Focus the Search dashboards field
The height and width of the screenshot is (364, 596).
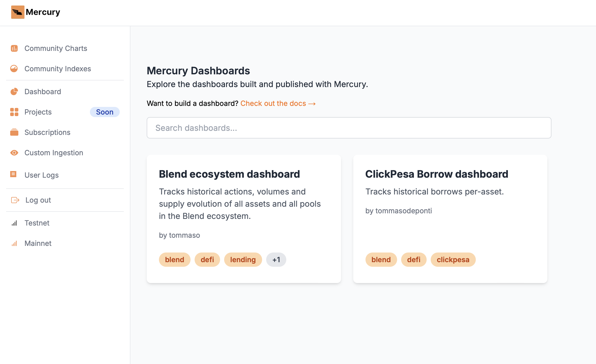349,128
